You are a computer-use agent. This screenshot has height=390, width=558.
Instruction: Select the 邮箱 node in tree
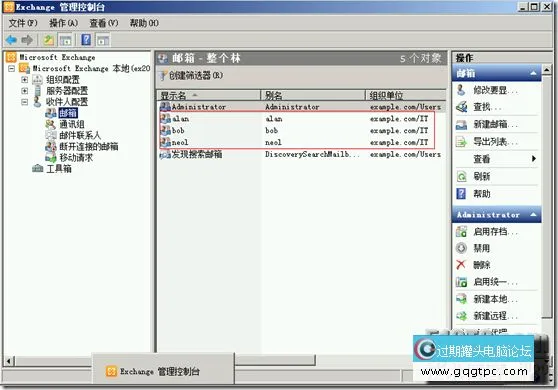pos(68,113)
